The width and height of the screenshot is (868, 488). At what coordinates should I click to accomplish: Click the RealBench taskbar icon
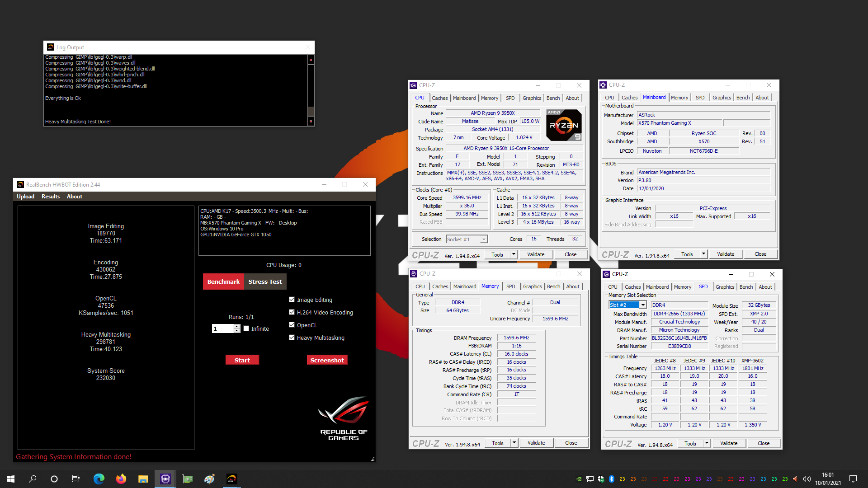(x=231, y=479)
